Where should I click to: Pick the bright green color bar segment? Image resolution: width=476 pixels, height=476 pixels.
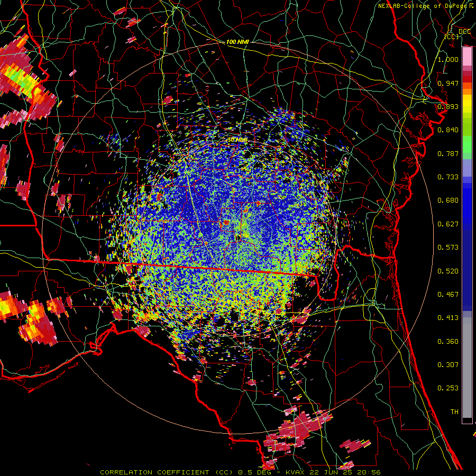tap(467, 144)
